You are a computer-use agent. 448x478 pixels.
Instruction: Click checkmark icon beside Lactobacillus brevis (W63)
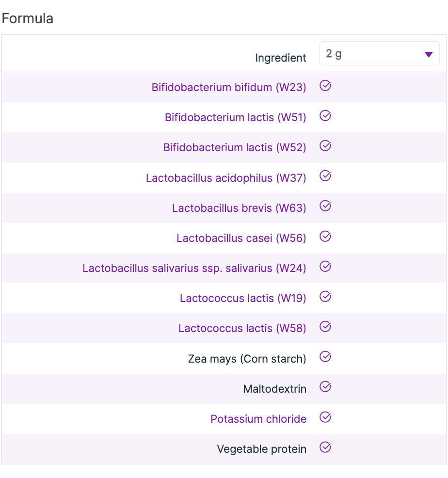(325, 207)
